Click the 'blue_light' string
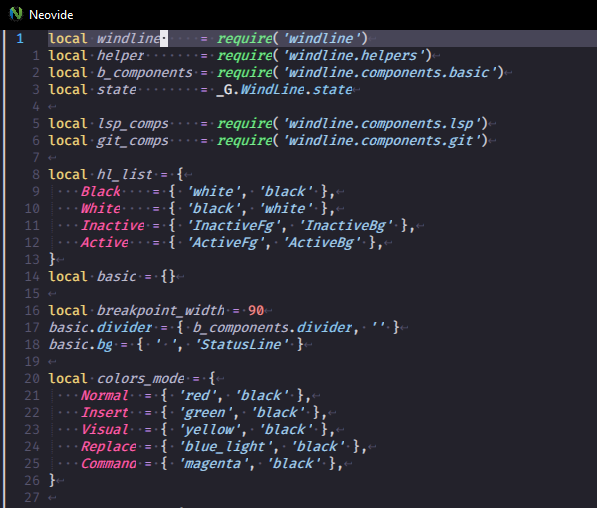Screen dimensions: 597x508 226,447
